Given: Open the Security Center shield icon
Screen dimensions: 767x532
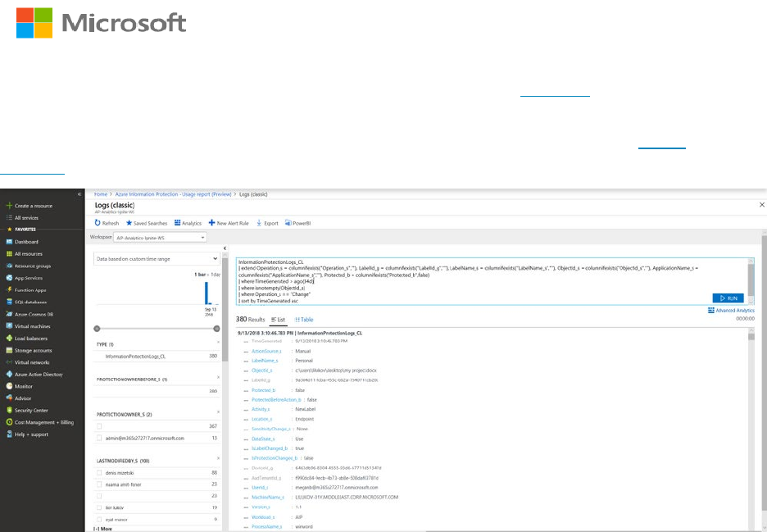Looking at the screenshot, I should pyautogui.click(x=9, y=410).
